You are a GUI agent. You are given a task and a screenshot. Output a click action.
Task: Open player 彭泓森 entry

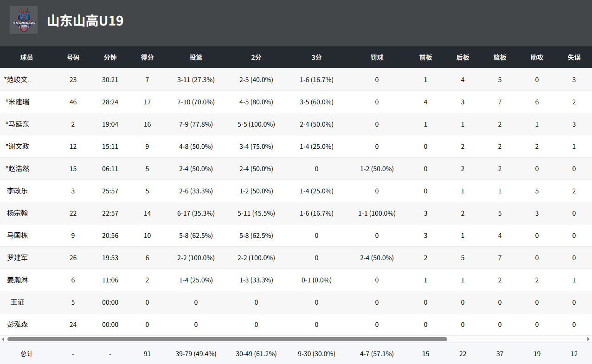[18, 325]
